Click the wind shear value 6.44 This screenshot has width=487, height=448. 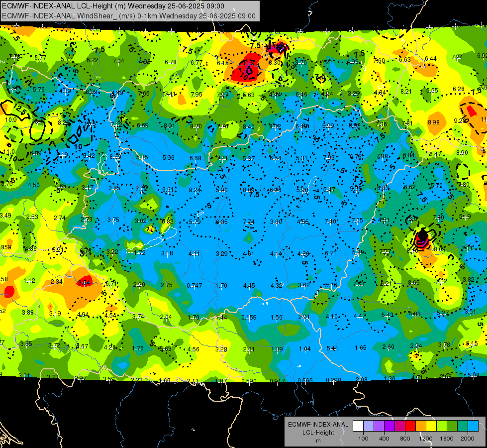(431, 58)
